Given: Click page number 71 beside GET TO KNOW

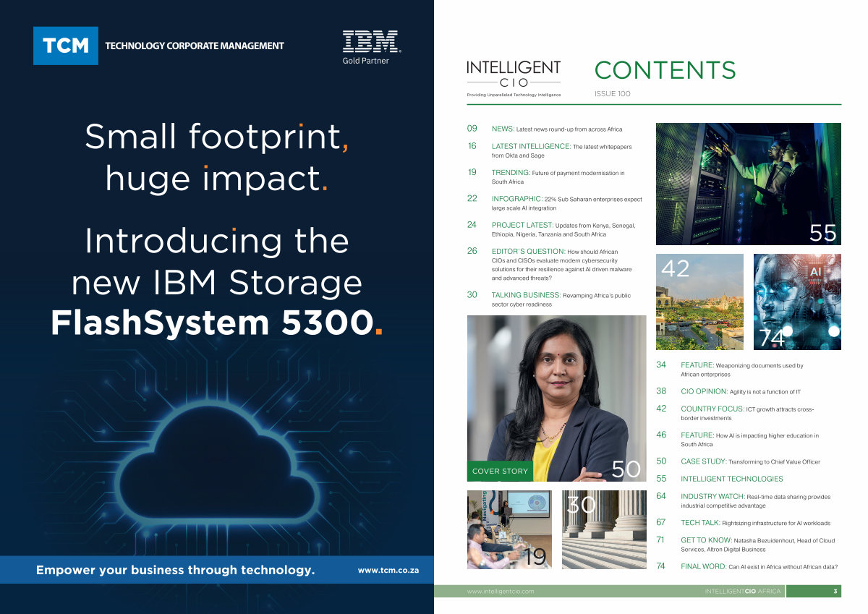Looking at the screenshot, I should pos(660,540).
